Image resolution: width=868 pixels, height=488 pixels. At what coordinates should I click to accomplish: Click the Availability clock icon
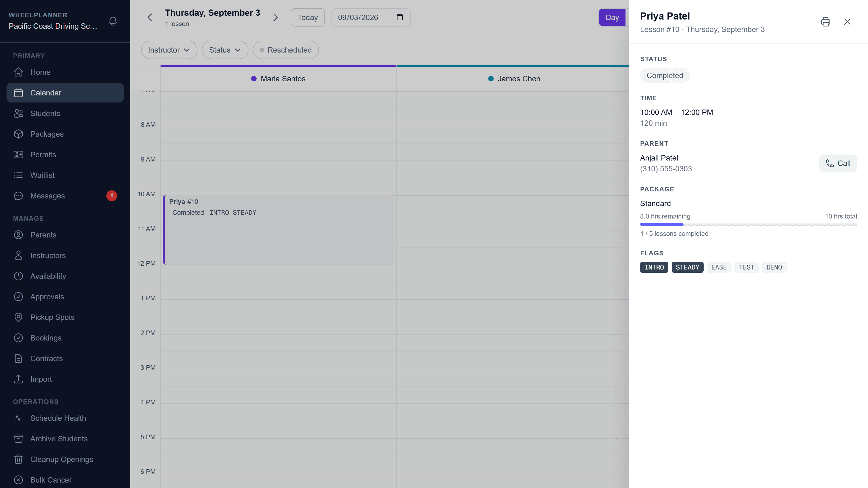[x=18, y=276]
